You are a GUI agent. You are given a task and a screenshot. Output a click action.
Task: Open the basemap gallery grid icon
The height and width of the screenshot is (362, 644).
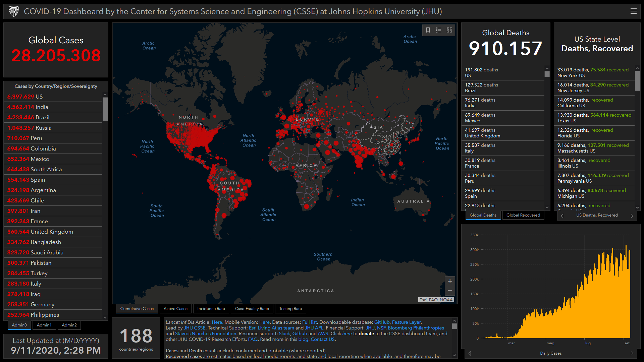tap(449, 30)
